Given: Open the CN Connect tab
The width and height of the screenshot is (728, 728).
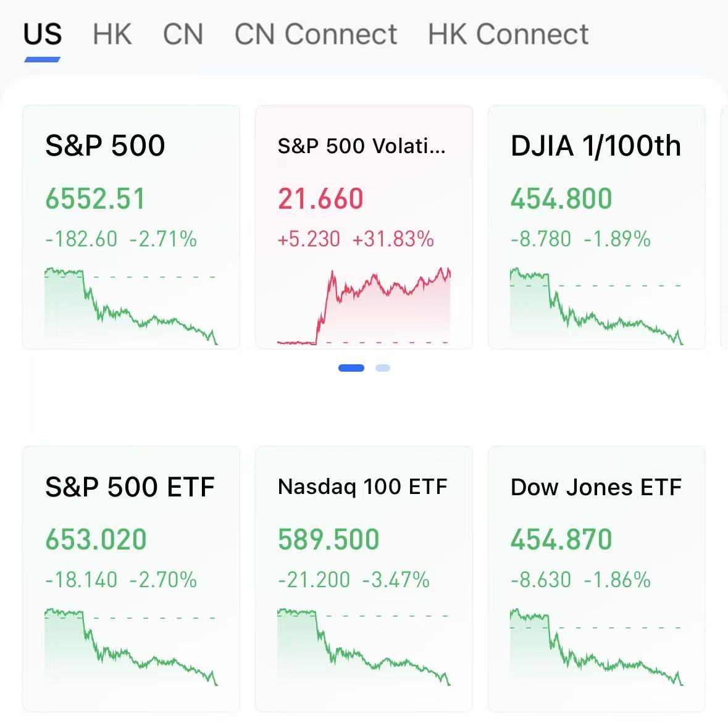Looking at the screenshot, I should tap(316, 34).
